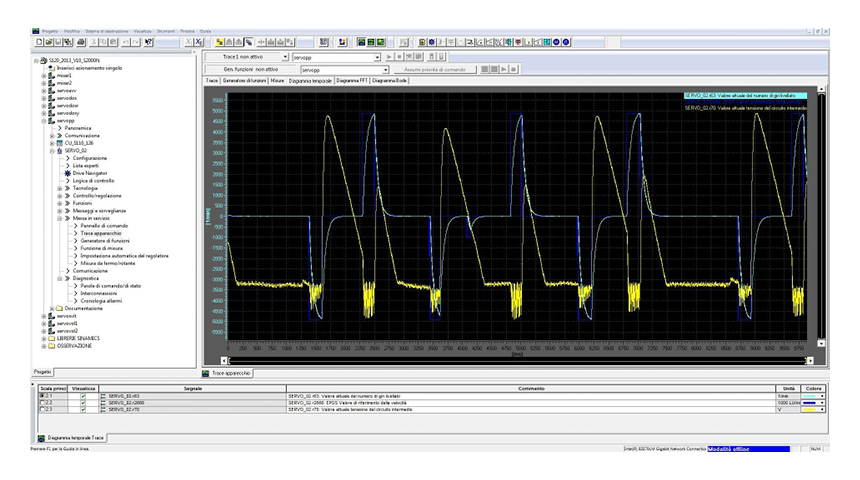Open Pannello di comando tree item
Screen dimensions: 860x480
(x=104, y=226)
